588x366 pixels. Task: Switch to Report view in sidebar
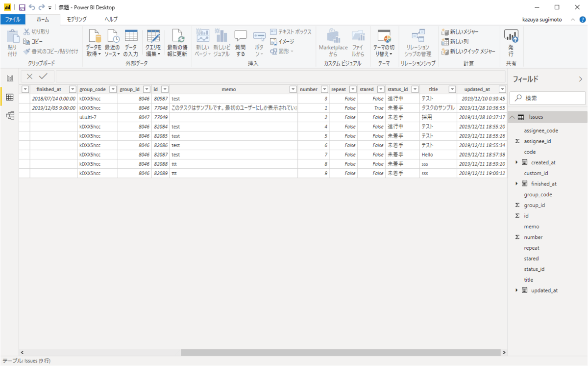pos(9,78)
